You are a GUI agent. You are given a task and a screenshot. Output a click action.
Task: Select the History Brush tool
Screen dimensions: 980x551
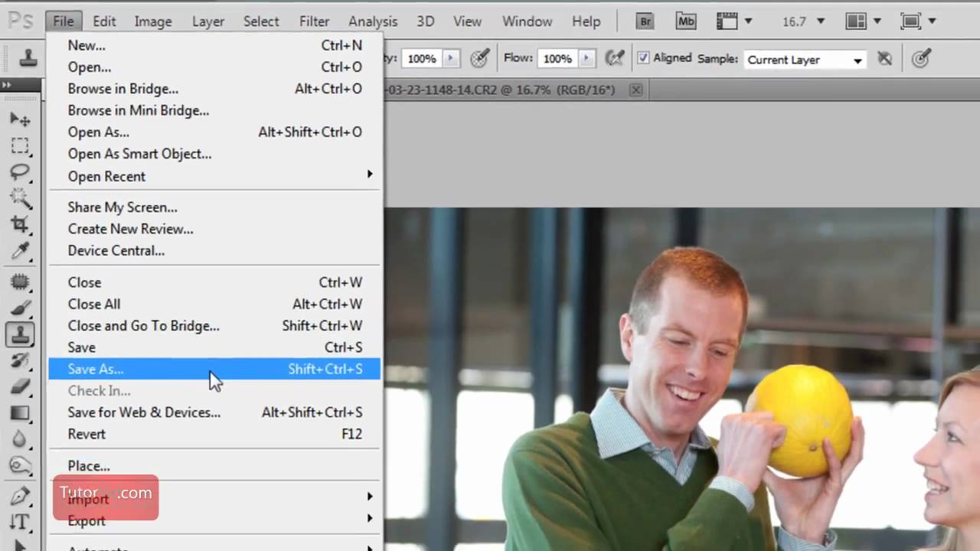[x=20, y=360]
